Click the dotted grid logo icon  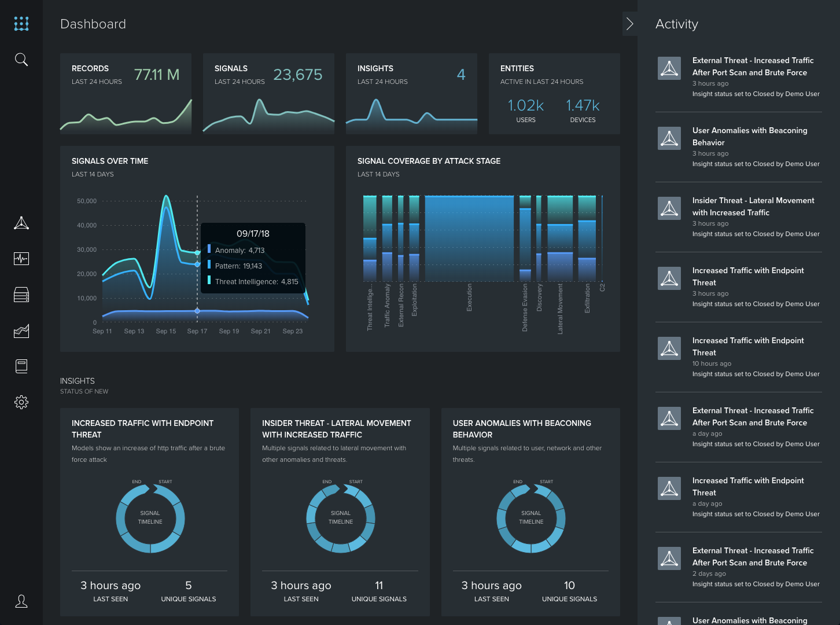point(21,23)
